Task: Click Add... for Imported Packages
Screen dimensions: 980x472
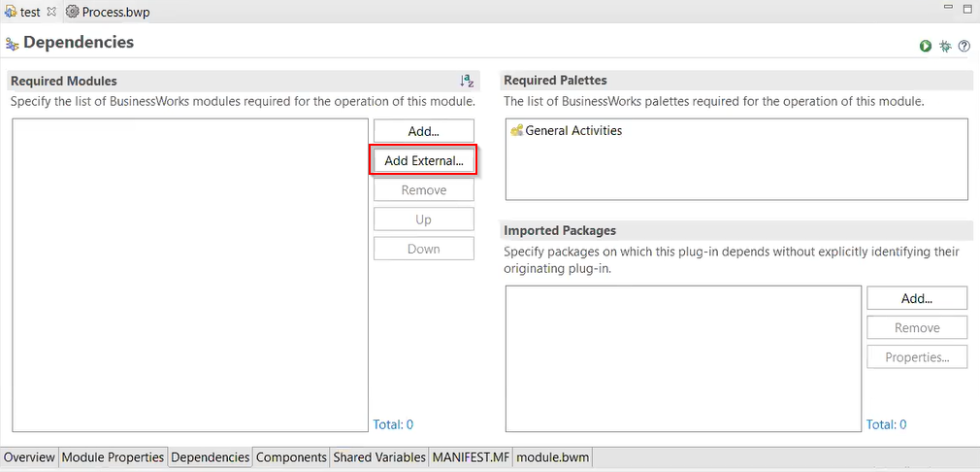Action: (917, 298)
